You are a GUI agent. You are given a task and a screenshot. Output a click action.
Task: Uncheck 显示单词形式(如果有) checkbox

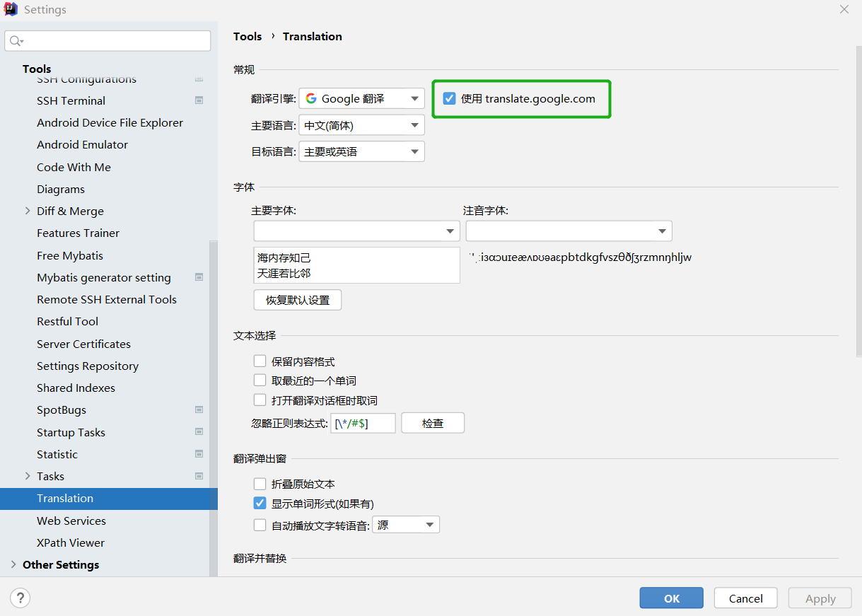tap(260, 504)
